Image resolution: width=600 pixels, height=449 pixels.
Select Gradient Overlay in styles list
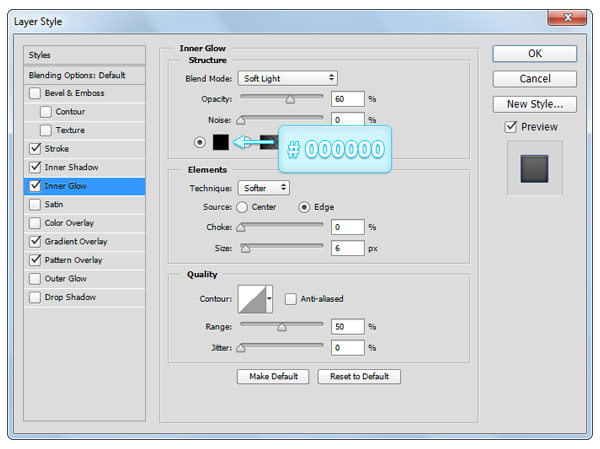(x=76, y=242)
